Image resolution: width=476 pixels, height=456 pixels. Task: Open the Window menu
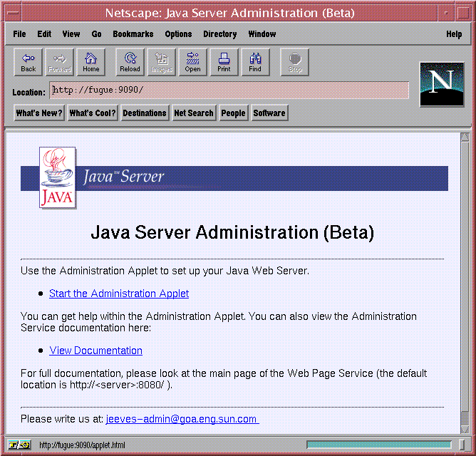click(x=262, y=34)
